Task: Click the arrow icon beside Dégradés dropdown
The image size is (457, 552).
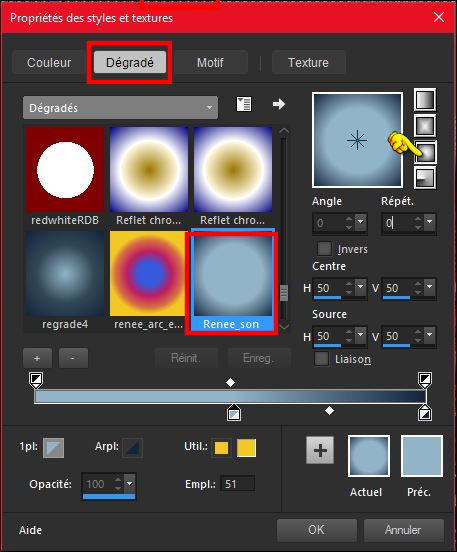Action: (x=278, y=104)
